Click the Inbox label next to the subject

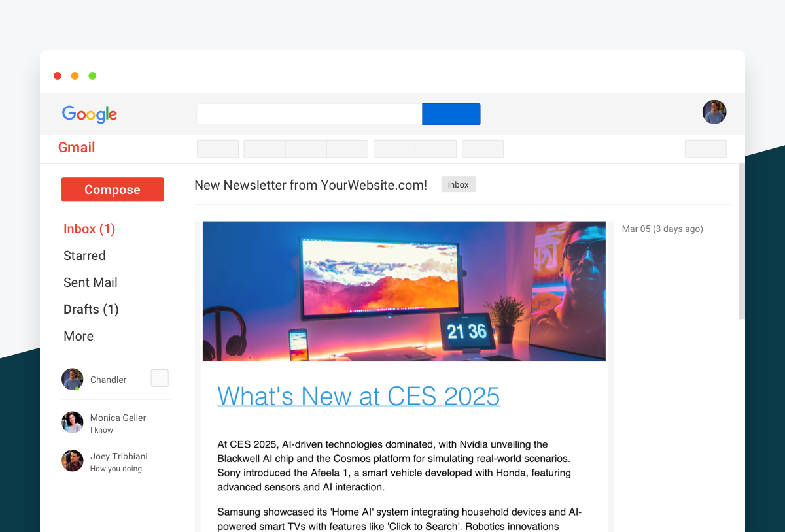pos(458,184)
